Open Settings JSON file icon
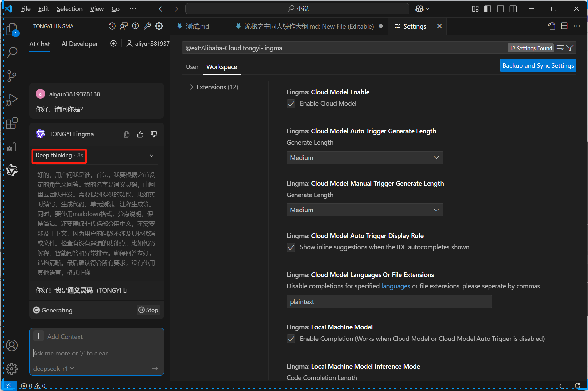 point(552,26)
